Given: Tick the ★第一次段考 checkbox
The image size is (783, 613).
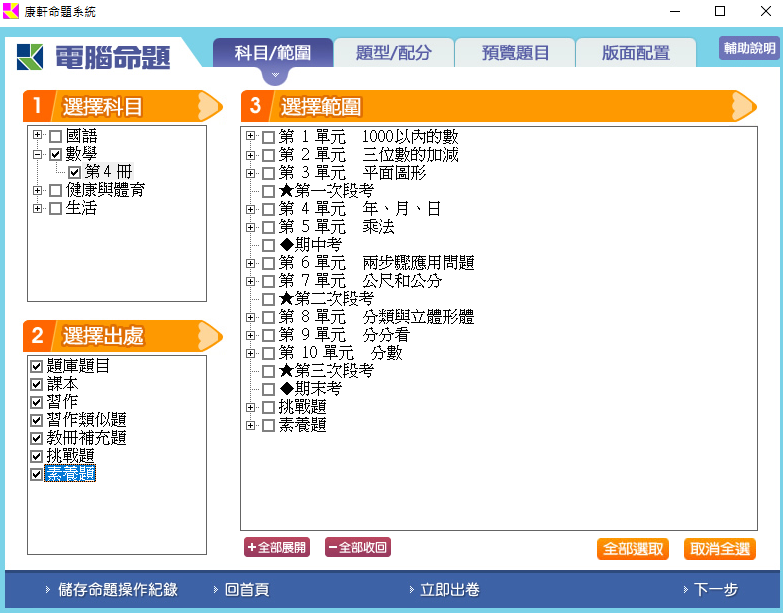Looking at the screenshot, I should tap(268, 191).
